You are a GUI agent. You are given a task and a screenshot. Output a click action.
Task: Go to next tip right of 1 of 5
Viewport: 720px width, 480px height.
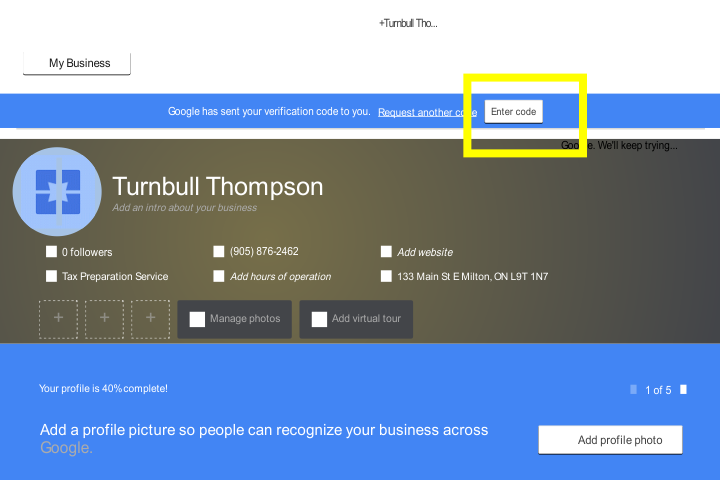pyautogui.click(x=683, y=390)
